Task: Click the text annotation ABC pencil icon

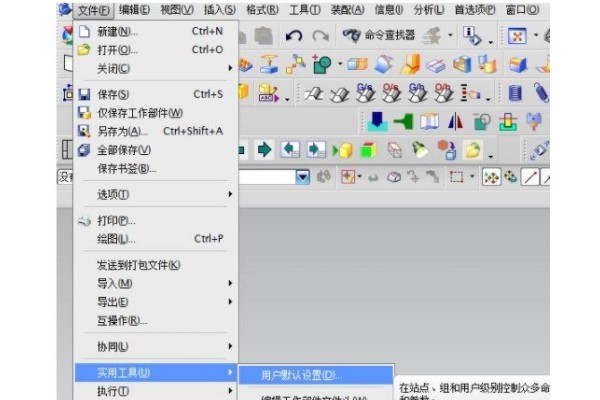Action: pyautogui.click(x=268, y=93)
